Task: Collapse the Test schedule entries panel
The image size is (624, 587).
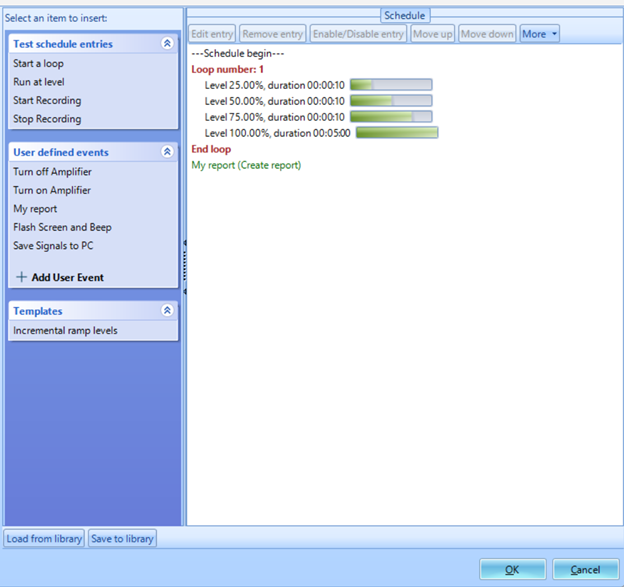Action: (167, 44)
